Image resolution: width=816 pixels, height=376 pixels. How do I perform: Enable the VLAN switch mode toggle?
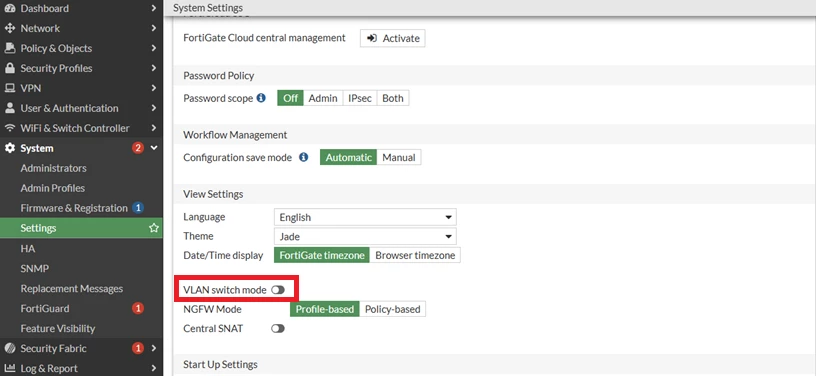[278, 290]
